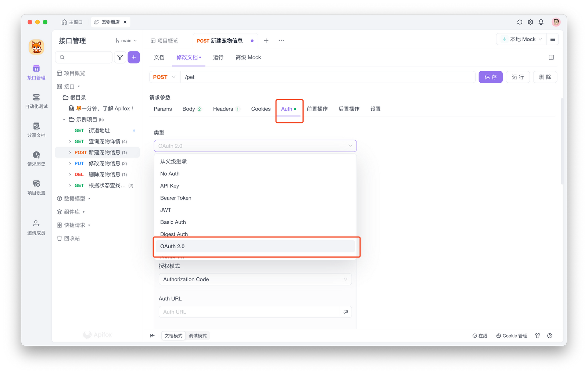
Task: Open 接口管理 in the left sidebar
Action: [x=36, y=72]
